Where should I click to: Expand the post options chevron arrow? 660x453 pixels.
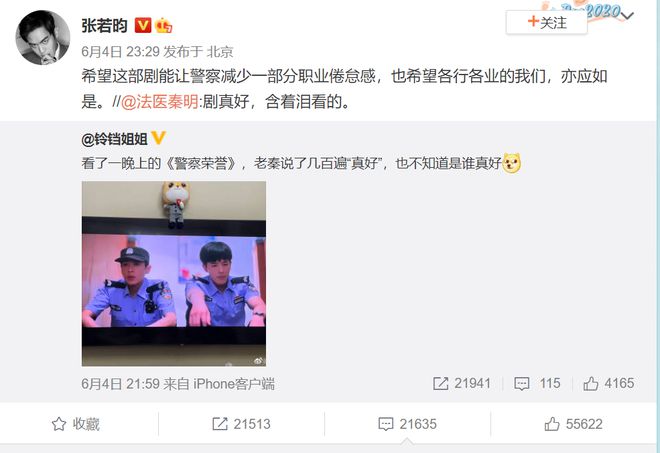coord(627,16)
